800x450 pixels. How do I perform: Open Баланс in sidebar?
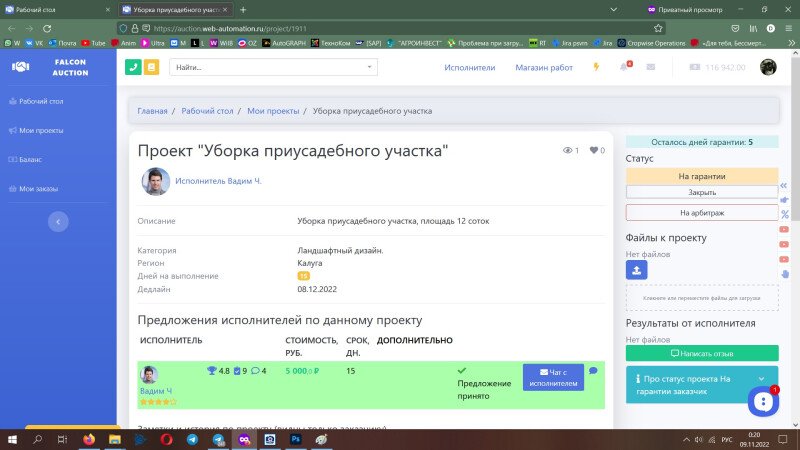25,159
